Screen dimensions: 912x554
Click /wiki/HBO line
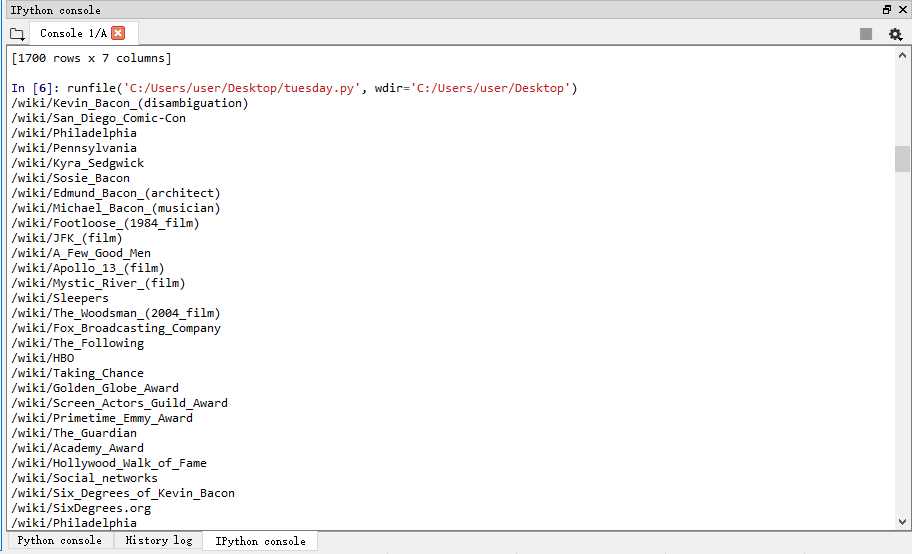[42, 358]
